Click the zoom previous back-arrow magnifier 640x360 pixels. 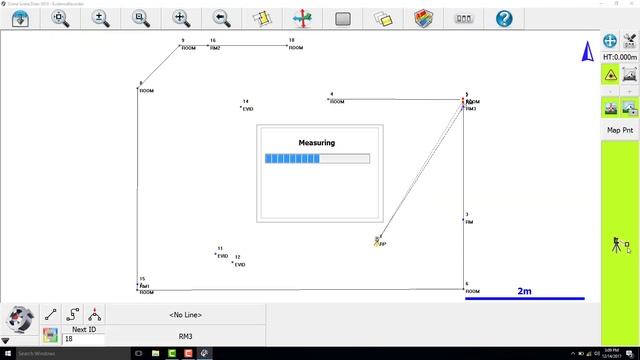click(x=222, y=19)
